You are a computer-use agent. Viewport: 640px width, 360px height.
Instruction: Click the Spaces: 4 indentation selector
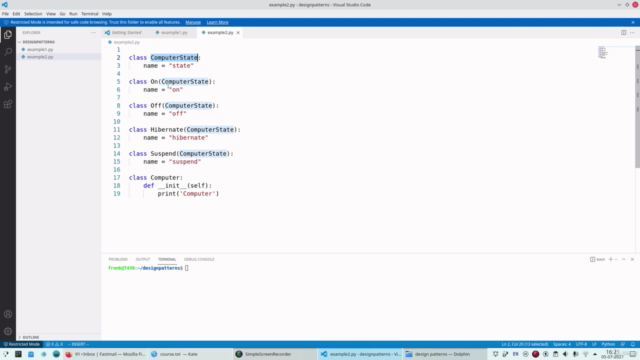562,344
